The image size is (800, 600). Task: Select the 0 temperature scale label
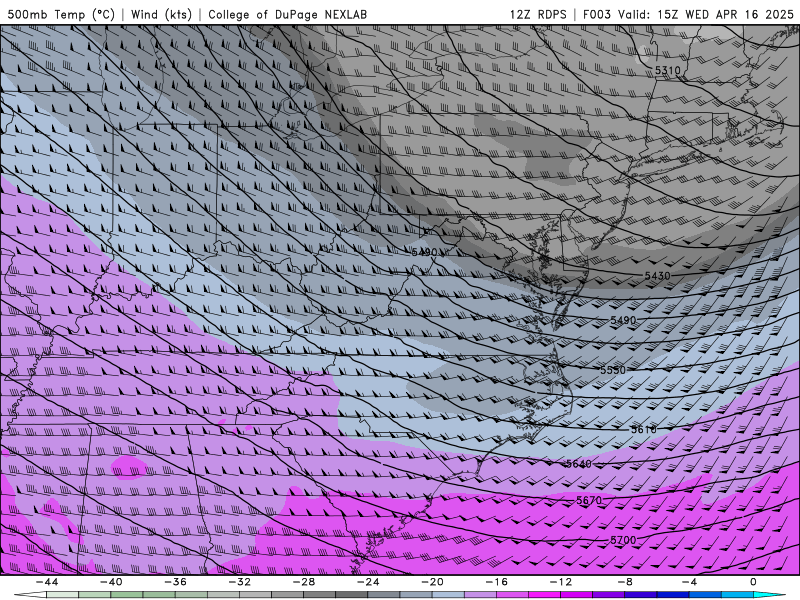point(754,582)
